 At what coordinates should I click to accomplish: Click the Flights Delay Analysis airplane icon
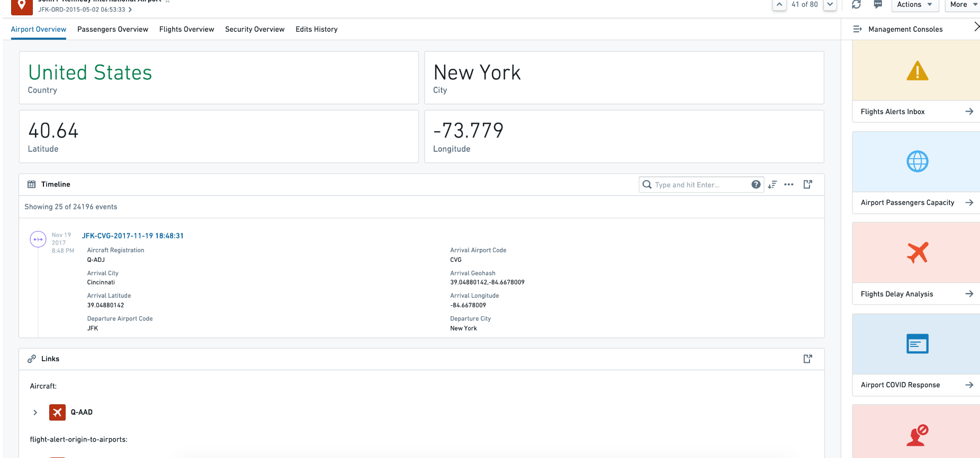(917, 253)
